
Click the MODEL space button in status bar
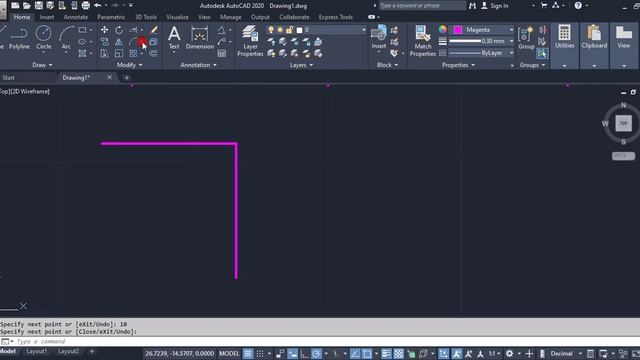229,353
